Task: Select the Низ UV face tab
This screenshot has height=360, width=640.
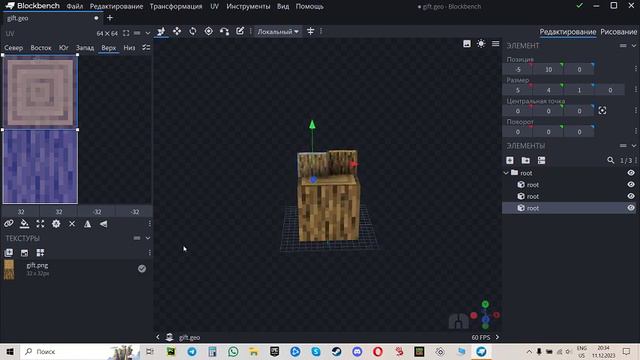Action: click(x=129, y=48)
